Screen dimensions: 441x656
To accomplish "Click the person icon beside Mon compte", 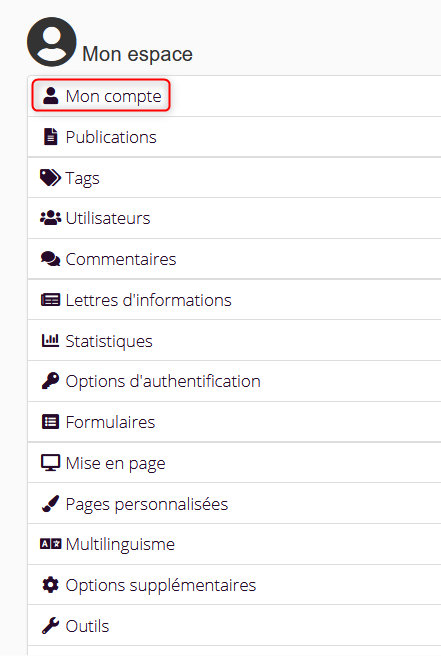I will [x=51, y=96].
